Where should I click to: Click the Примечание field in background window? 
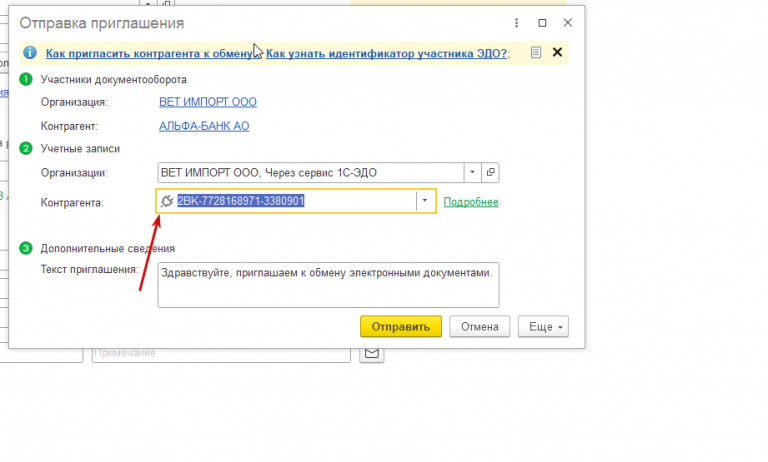[221, 355]
